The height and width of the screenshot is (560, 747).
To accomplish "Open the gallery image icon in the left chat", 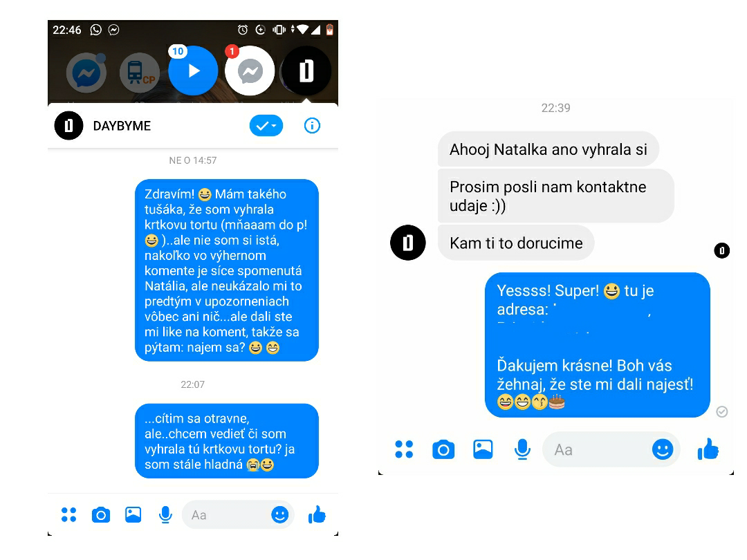I will [133, 515].
